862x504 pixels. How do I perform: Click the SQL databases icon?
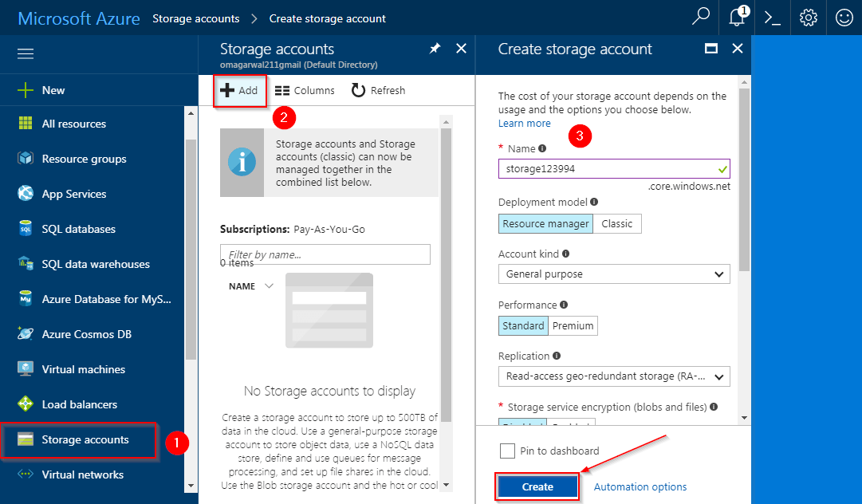pos(26,229)
